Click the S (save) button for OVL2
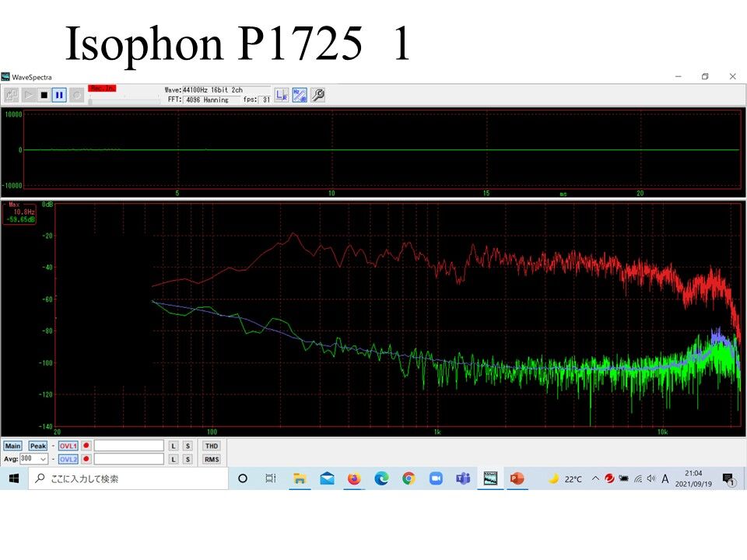This screenshot has width=747, height=560. [188, 460]
